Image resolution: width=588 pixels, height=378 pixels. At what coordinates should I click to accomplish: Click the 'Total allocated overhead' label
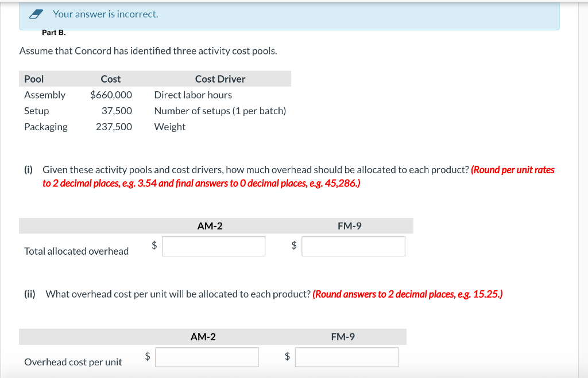[76, 251]
